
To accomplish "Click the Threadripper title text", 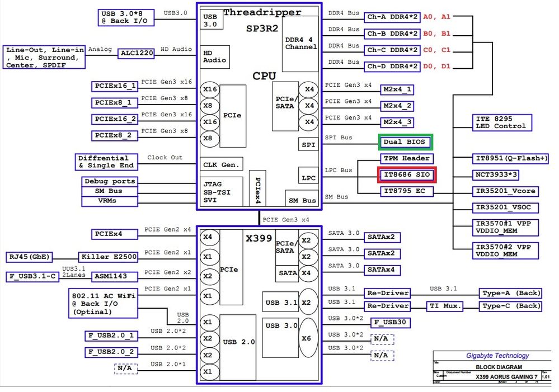I will 262,12.
